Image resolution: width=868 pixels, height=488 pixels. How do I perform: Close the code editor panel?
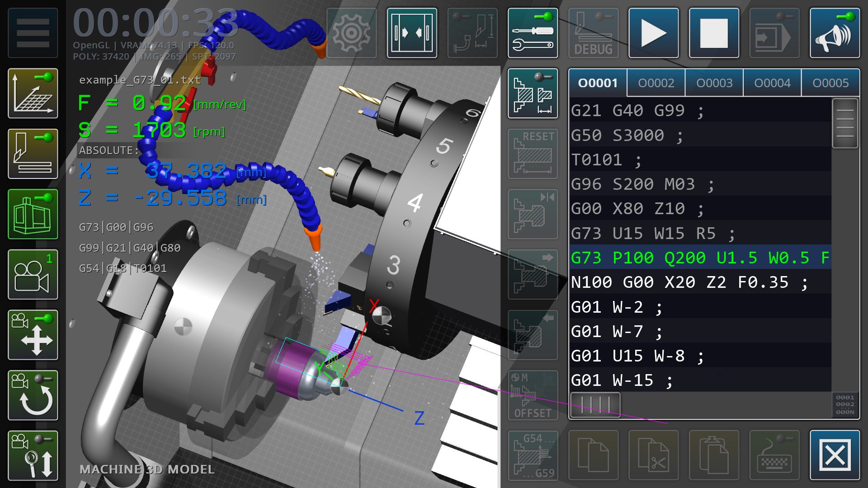[835, 455]
